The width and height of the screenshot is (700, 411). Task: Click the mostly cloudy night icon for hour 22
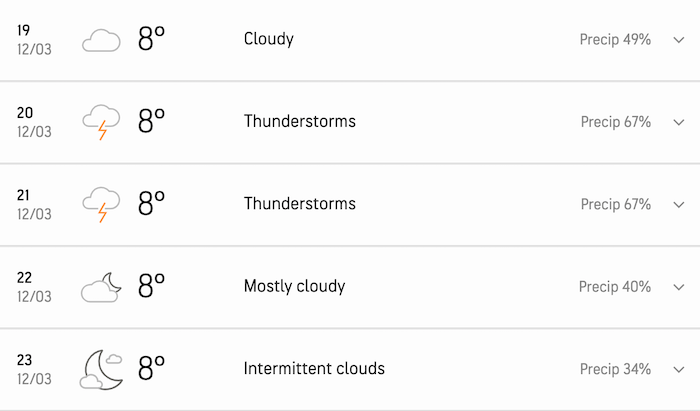click(x=101, y=287)
